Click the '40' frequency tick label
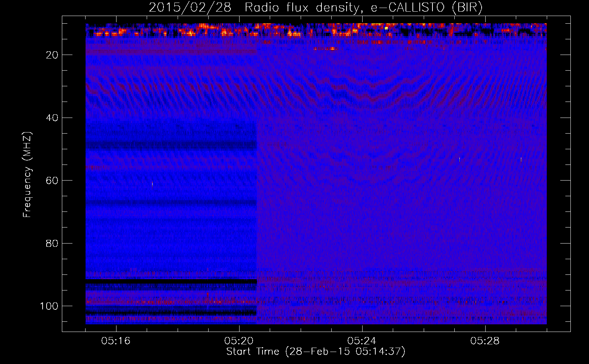Viewport: 589px width, 364px height. tap(52, 118)
